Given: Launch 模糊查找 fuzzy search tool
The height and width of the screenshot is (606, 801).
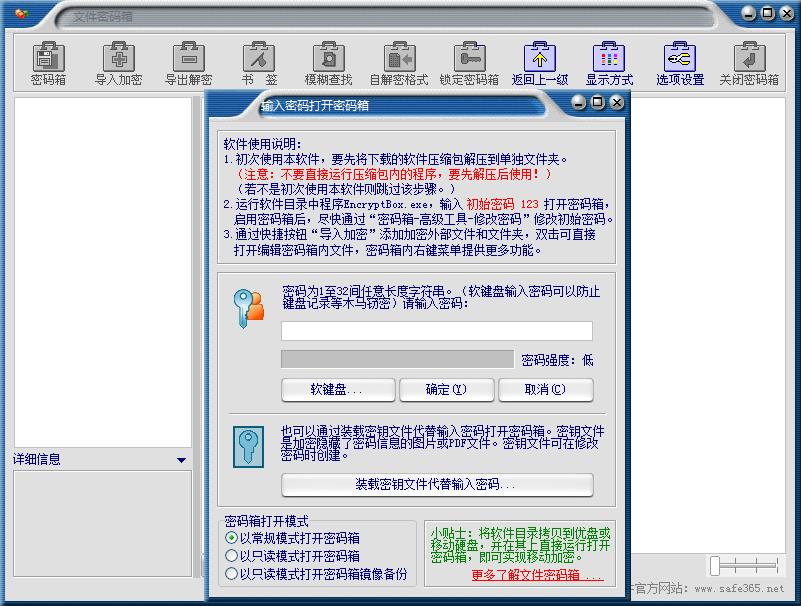Looking at the screenshot, I should tap(328, 62).
